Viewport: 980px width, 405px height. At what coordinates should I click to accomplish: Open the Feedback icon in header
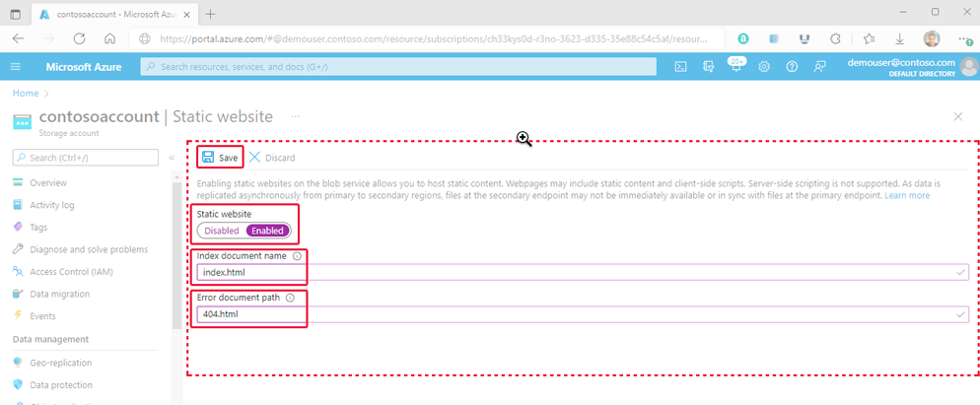point(820,67)
